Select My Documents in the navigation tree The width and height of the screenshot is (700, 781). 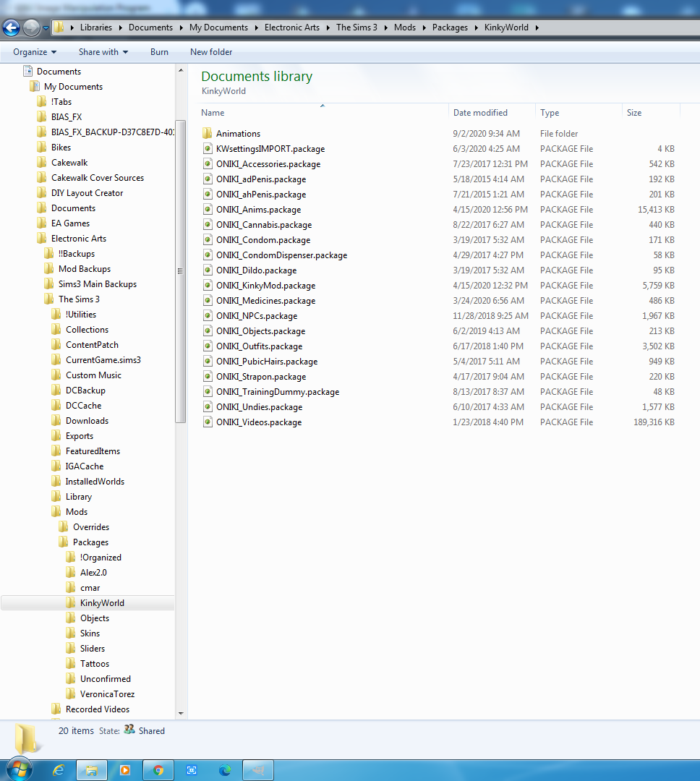[x=73, y=87]
